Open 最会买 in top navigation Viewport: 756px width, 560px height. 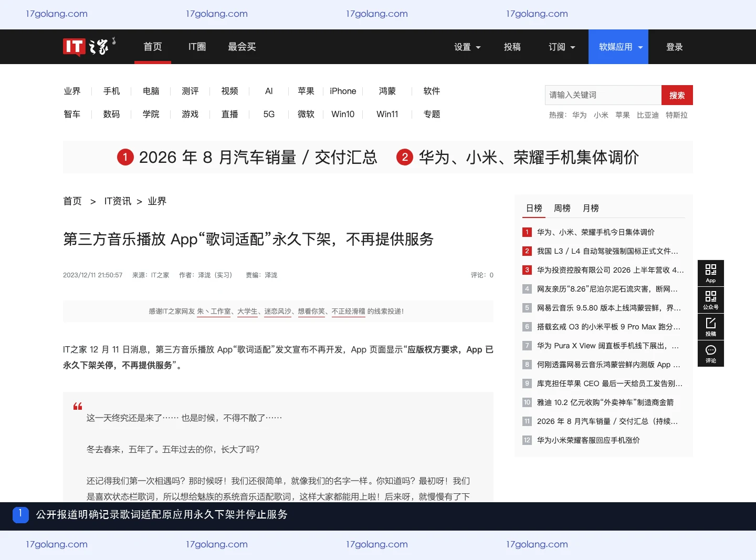pyautogui.click(x=242, y=47)
